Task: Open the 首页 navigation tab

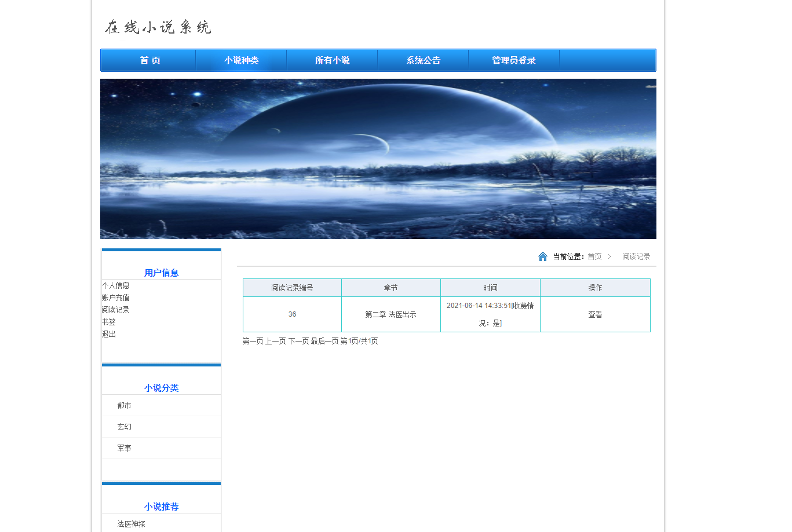Action: 148,60
